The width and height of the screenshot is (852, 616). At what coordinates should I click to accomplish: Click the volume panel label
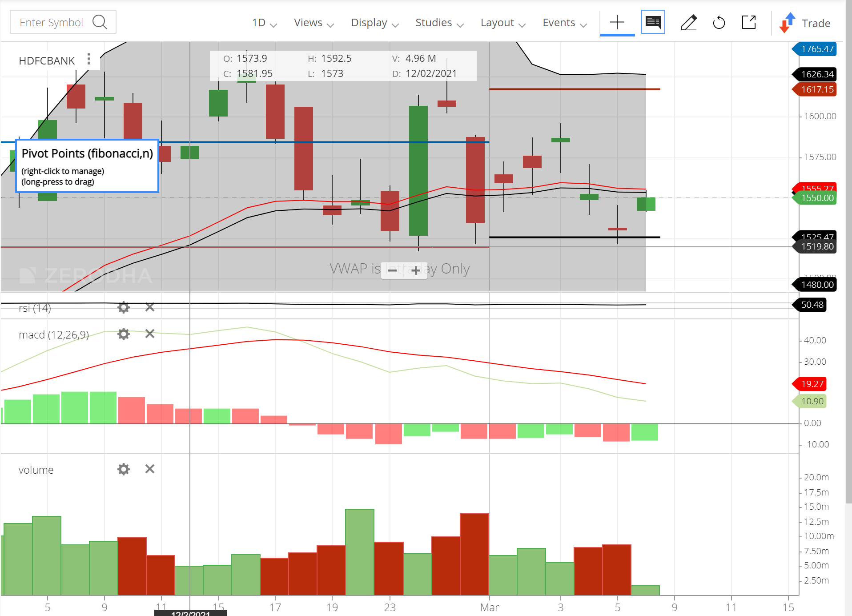[36, 470]
